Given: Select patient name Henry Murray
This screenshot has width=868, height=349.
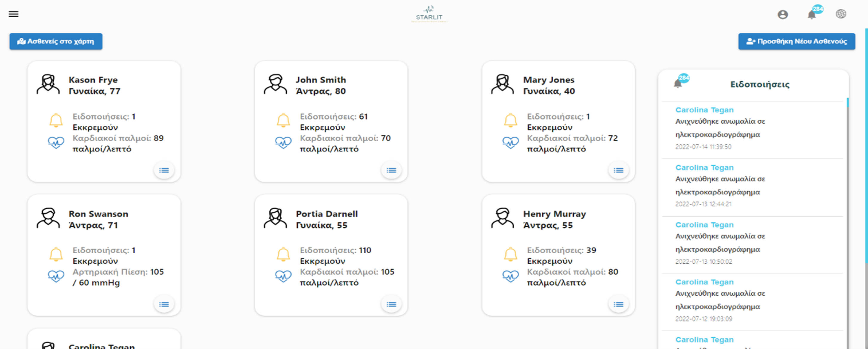Looking at the screenshot, I should 554,214.
